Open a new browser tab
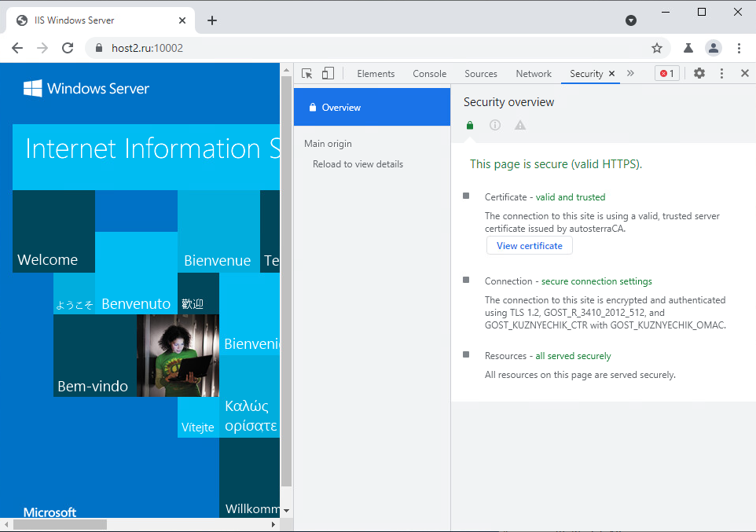The image size is (756, 532). click(x=212, y=20)
